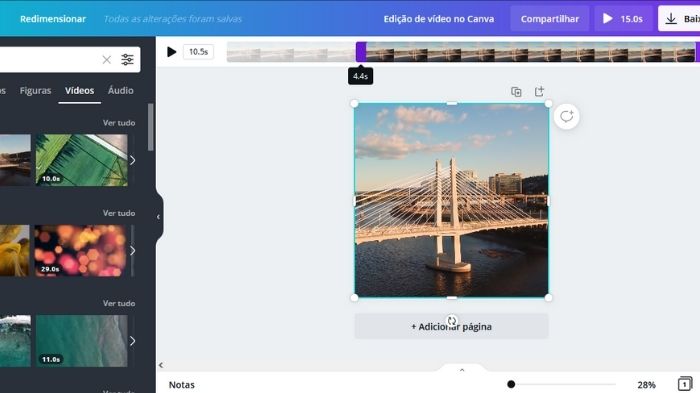700x393 pixels.
Task: Switch to the Figuras tab
Action: click(x=35, y=91)
